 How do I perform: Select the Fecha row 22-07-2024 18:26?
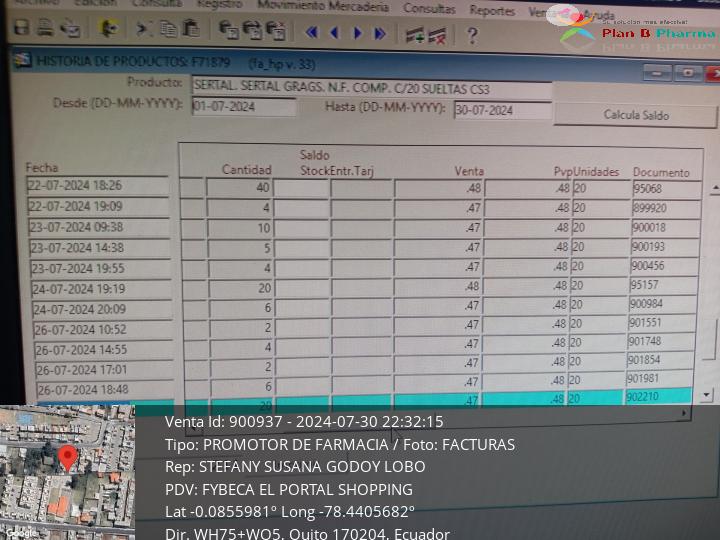[x=97, y=186]
